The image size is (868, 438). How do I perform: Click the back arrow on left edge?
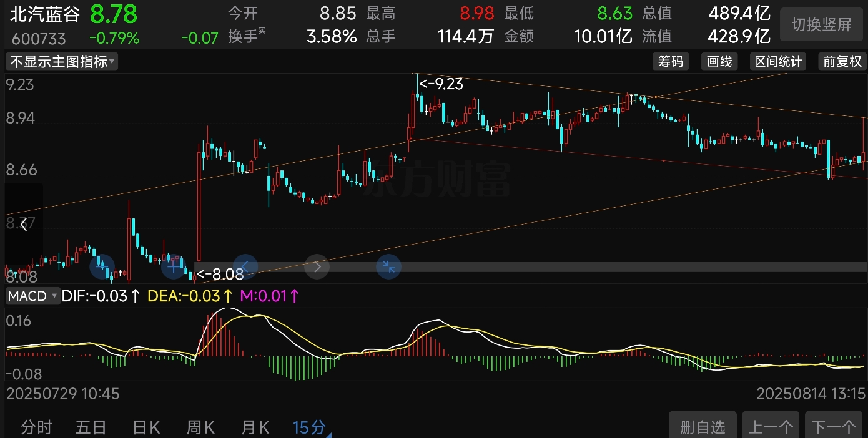pyautogui.click(x=23, y=225)
